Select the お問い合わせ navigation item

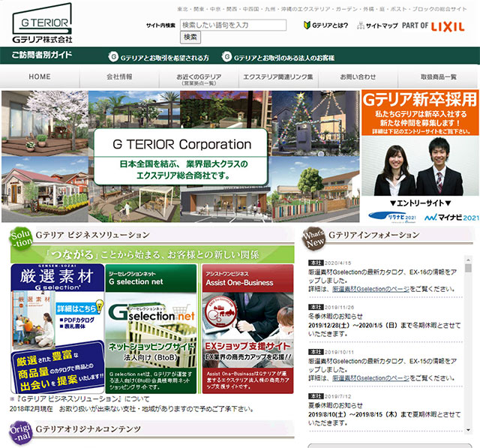358,77
